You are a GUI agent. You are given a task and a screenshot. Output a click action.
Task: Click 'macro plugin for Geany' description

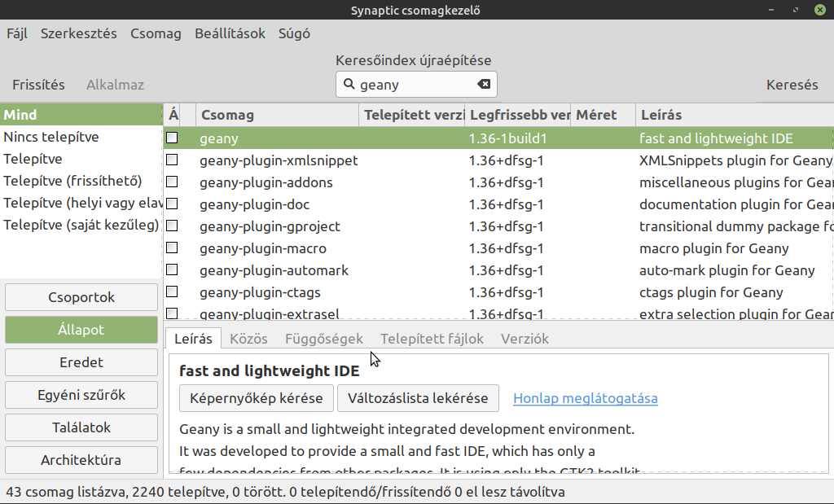[713, 248]
